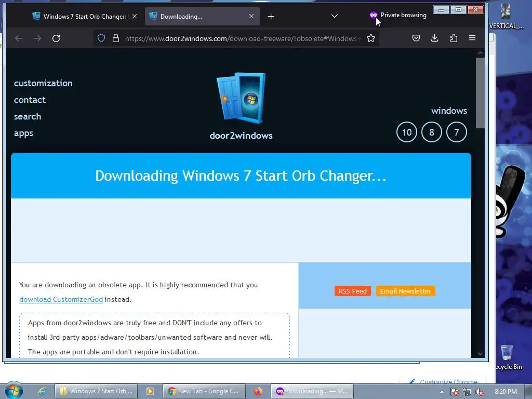
Task: Open the customization menu link
Action: (x=43, y=83)
